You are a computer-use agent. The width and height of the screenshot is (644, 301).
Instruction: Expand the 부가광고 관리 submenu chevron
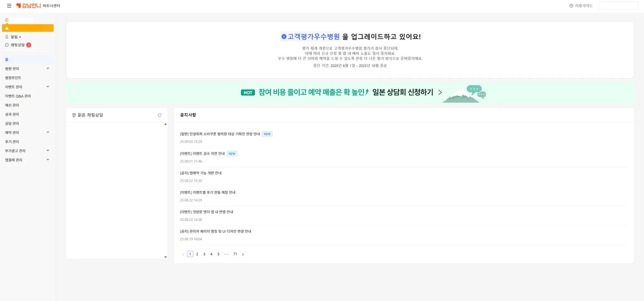(x=48, y=150)
